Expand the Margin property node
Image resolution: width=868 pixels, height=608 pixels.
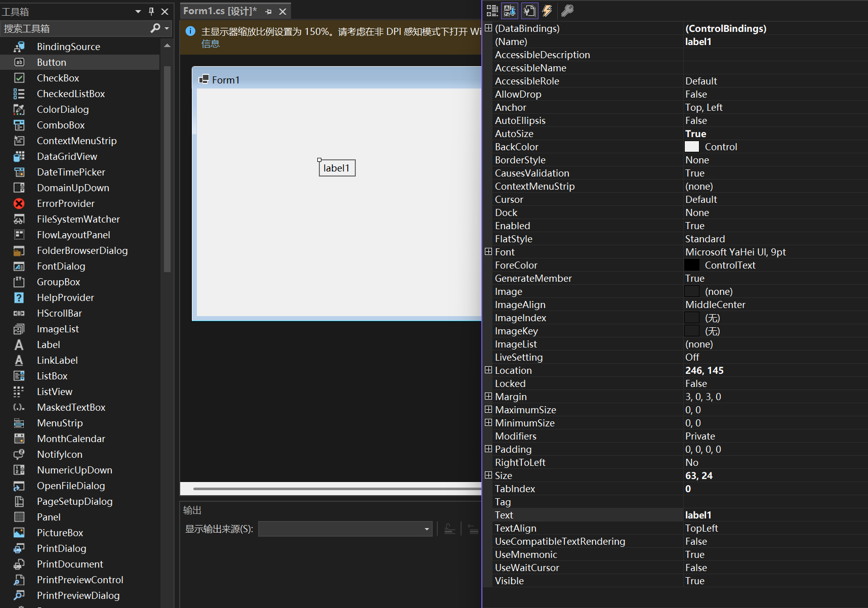click(x=488, y=396)
